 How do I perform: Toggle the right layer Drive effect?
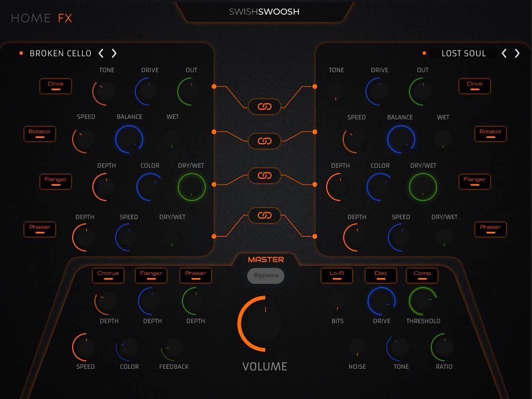(x=474, y=86)
